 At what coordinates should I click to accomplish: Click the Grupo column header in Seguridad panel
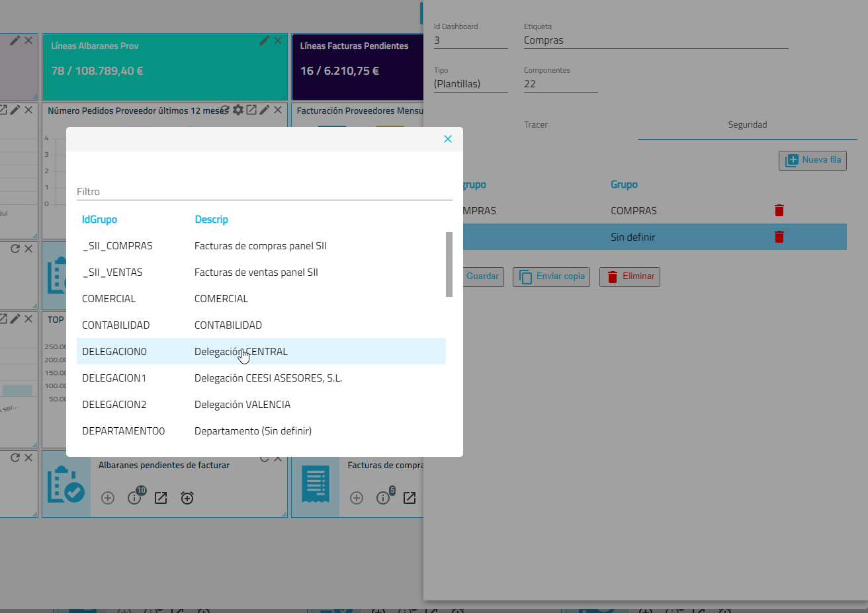[x=624, y=184]
